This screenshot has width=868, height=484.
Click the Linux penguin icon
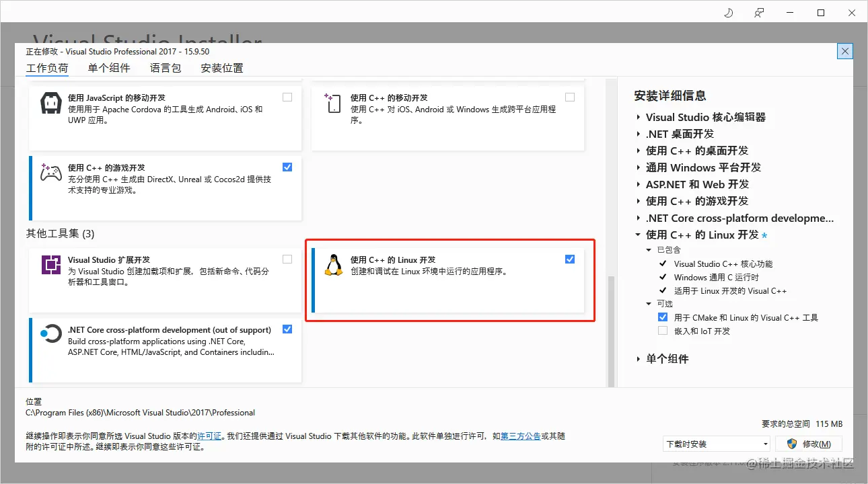(x=334, y=265)
